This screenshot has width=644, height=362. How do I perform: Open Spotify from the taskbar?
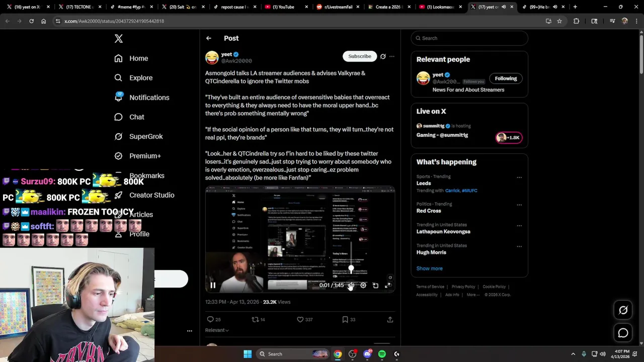(382, 354)
